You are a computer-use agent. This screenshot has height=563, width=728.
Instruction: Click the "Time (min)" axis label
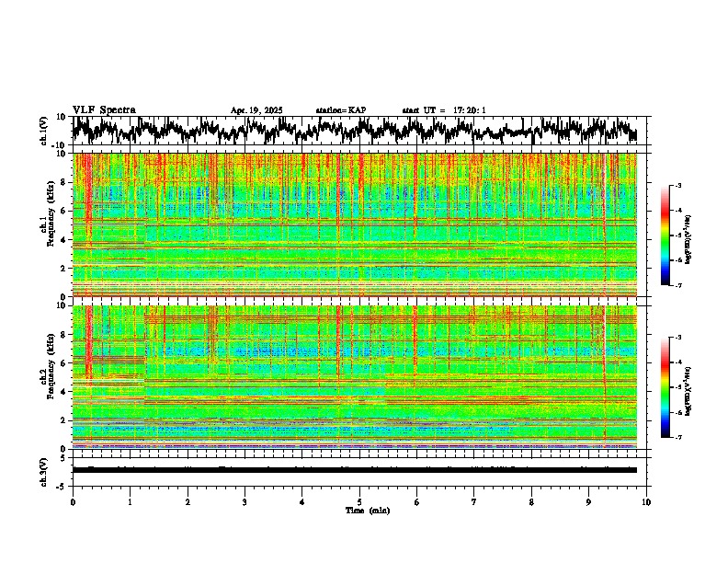click(x=368, y=511)
